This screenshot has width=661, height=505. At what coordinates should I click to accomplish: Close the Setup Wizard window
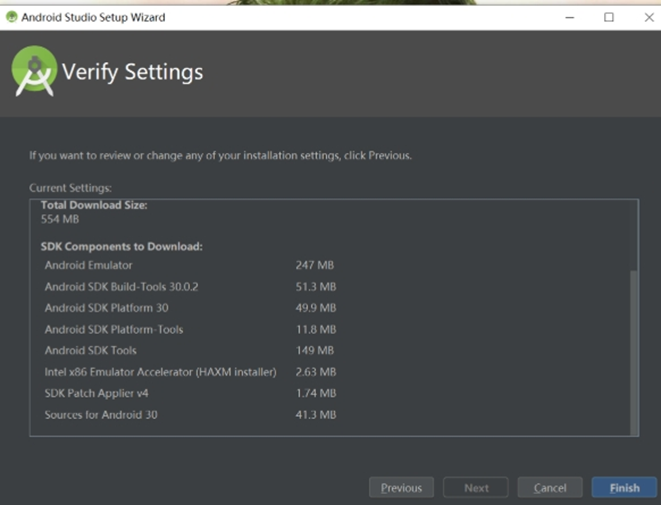(649, 17)
